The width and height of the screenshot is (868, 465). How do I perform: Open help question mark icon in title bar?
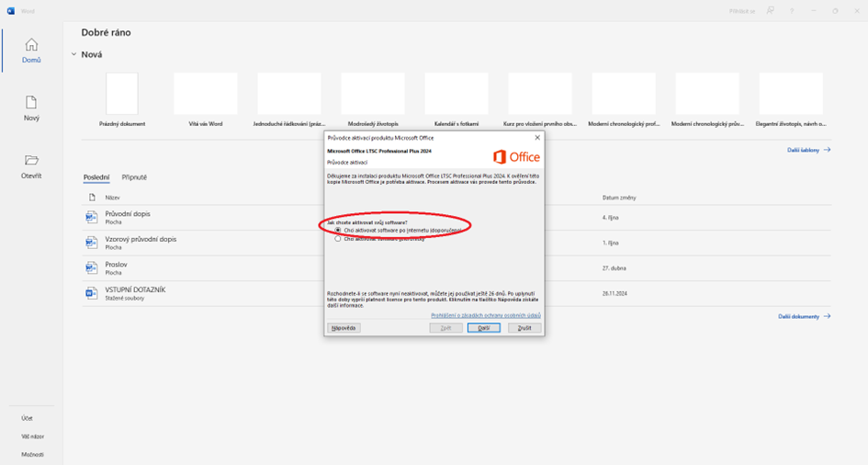(x=792, y=11)
